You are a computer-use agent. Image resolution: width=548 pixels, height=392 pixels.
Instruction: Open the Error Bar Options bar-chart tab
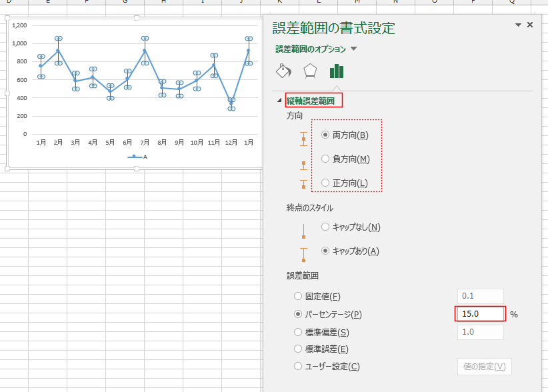pos(337,71)
